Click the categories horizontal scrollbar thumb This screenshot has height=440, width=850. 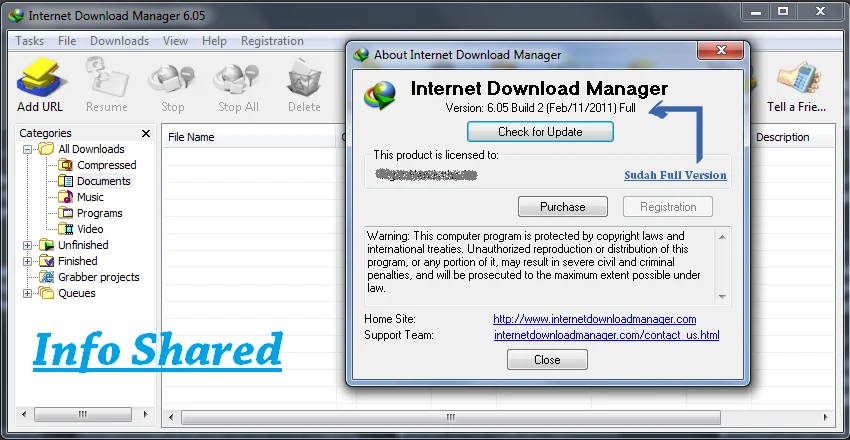[x=83, y=415]
